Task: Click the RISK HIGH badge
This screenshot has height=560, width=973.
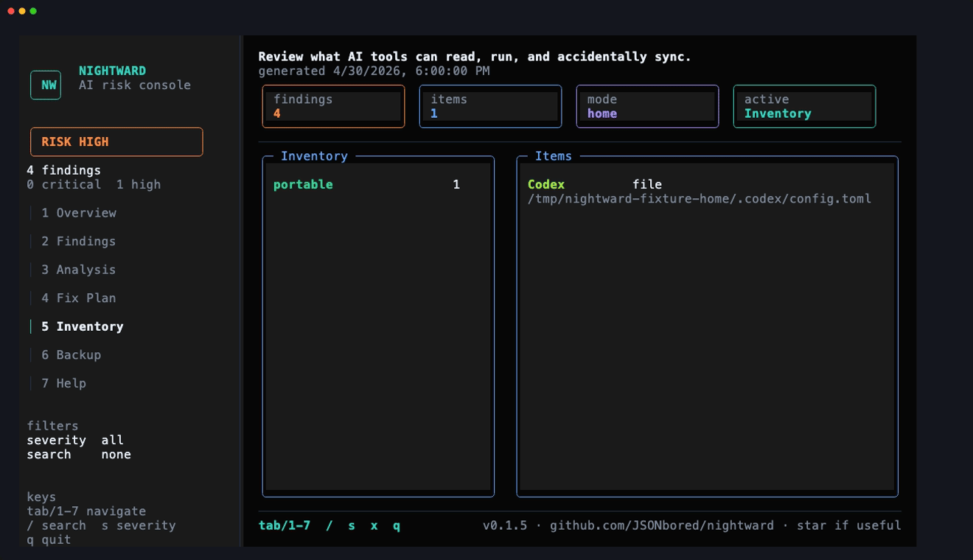Action: (116, 141)
